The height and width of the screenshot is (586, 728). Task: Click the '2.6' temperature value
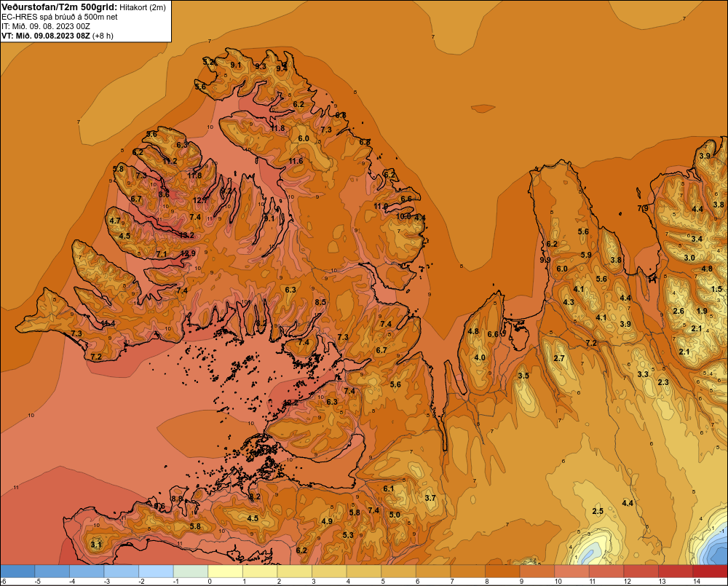point(678,311)
